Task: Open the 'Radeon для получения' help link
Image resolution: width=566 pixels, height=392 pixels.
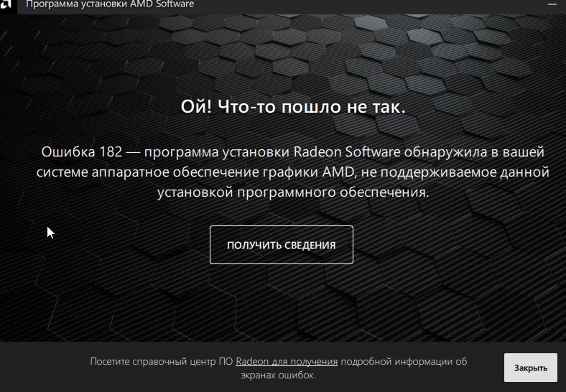Action: click(287, 361)
